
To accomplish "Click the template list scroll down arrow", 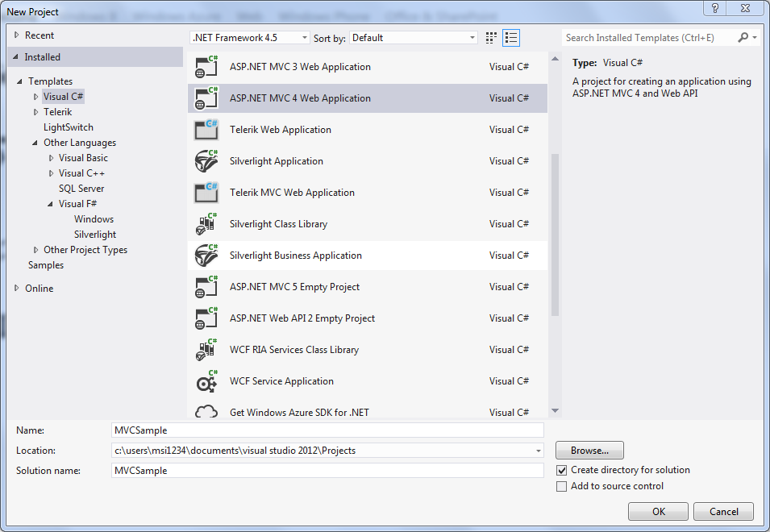I will [555, 410].
